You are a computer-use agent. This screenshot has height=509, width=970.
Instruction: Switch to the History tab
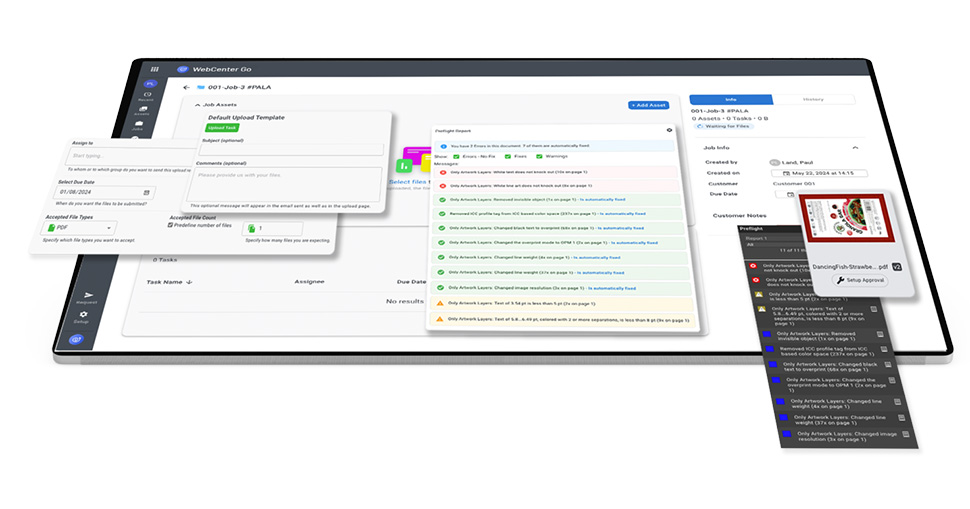click(x=814, y=99)
